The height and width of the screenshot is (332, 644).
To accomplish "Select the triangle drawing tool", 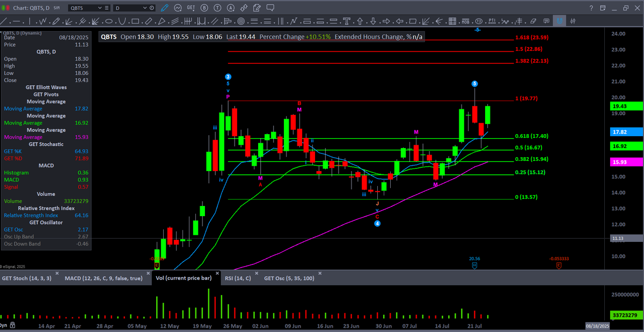I will (x=162, y=21).
